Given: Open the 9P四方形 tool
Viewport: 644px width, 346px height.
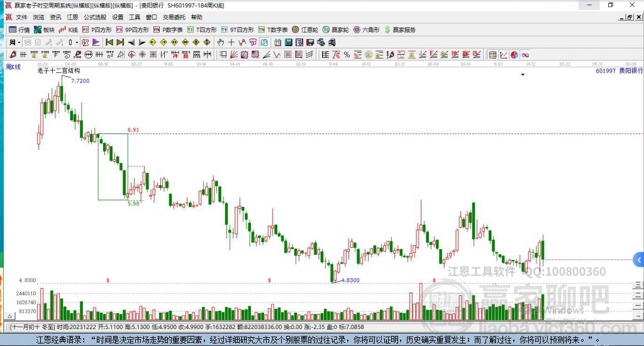Looking at the screenshot, I should click(x=132, y=30).
